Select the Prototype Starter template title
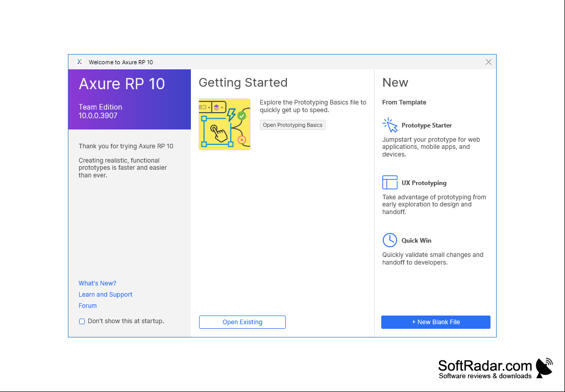Viewport: 565px width, 392px height. pos(427,125)
